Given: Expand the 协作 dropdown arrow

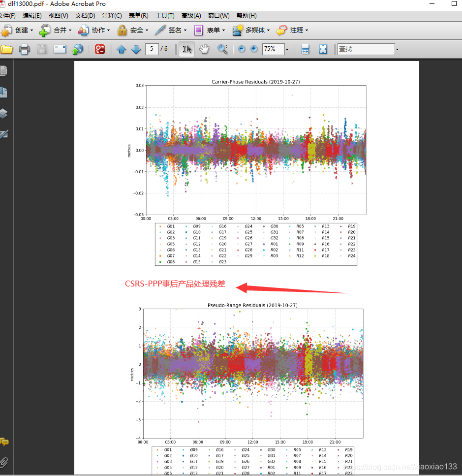Looking at the screenshot, I should [109, 31].
